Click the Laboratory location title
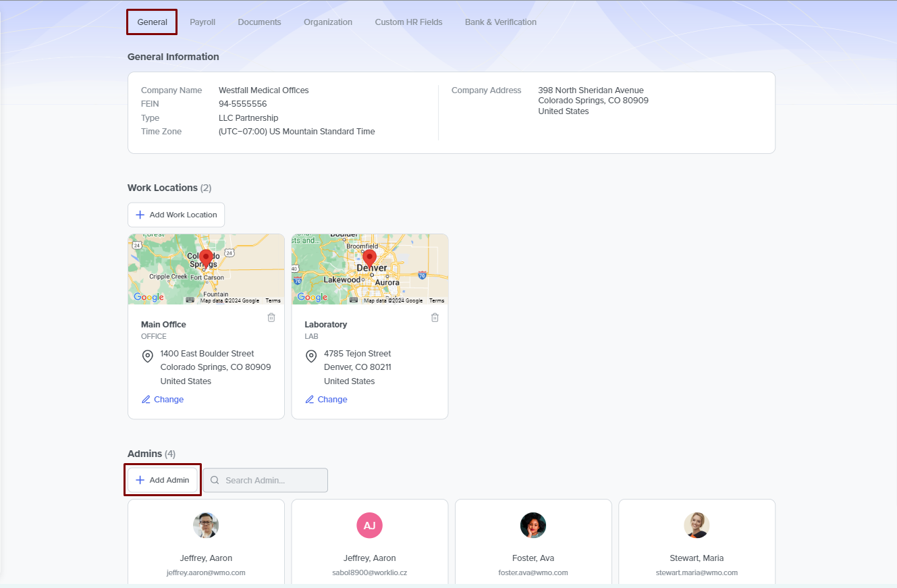This screenshot has height=588, width=897. pos(326,325)
